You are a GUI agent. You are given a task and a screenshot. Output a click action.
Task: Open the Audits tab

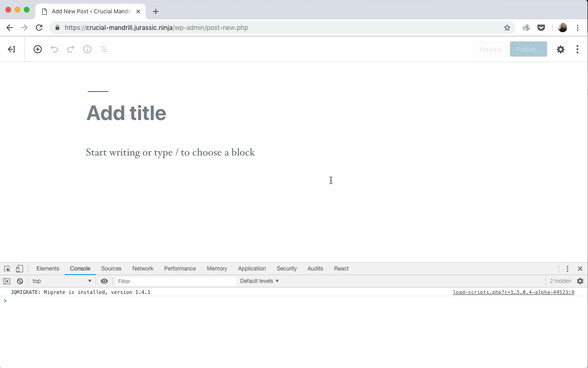(315, 269)
